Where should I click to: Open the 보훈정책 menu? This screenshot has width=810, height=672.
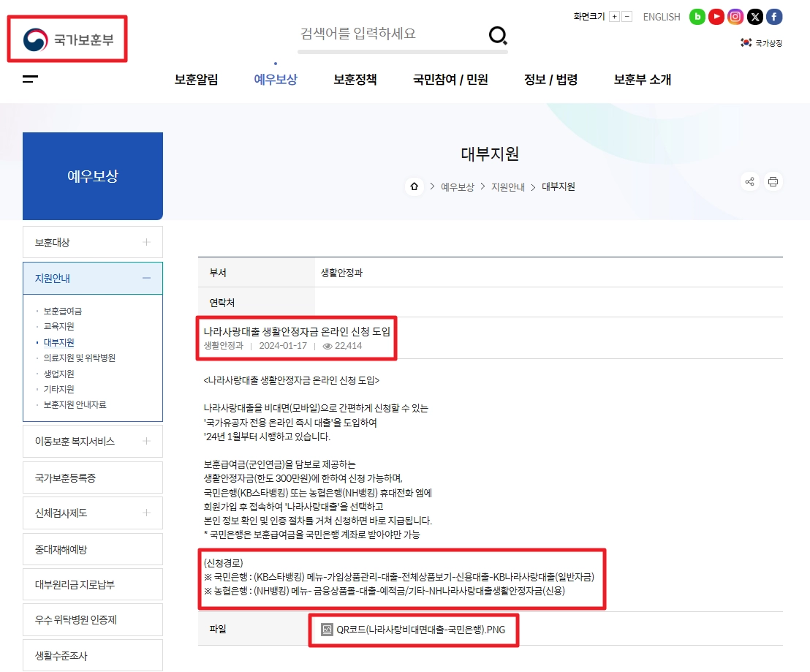pos(355,80)
